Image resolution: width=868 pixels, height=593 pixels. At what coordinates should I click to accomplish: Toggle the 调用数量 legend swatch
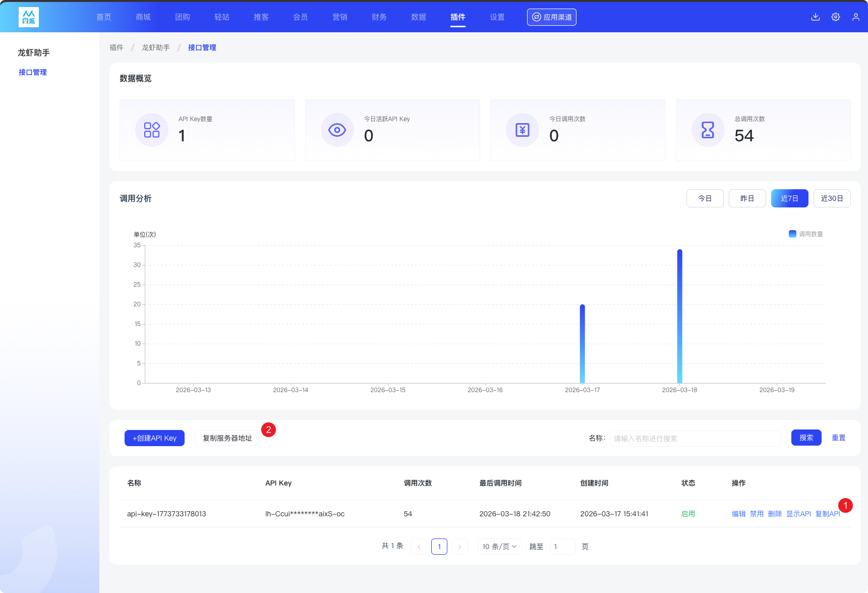pyautogui.click(x=792, y=234)
